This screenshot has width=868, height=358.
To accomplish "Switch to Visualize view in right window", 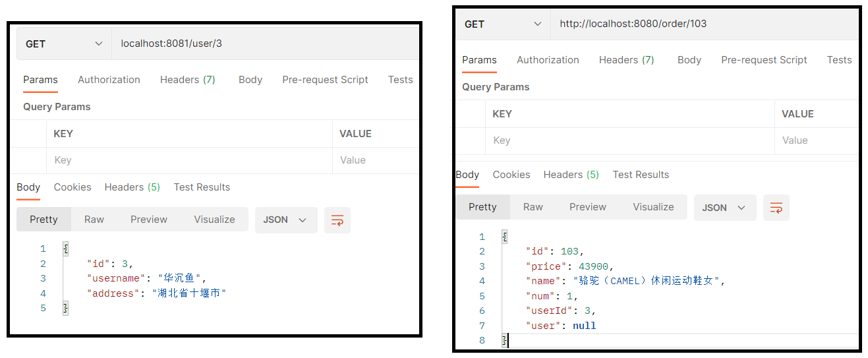I will pyautogui.click(x=653, y=207).
